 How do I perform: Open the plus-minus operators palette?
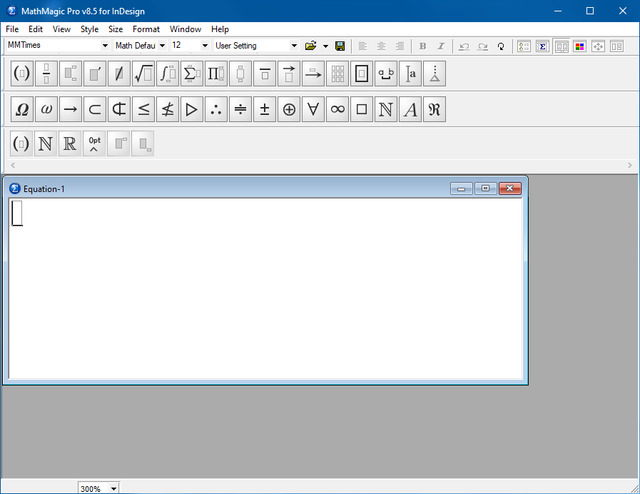(x=265, y=109)
